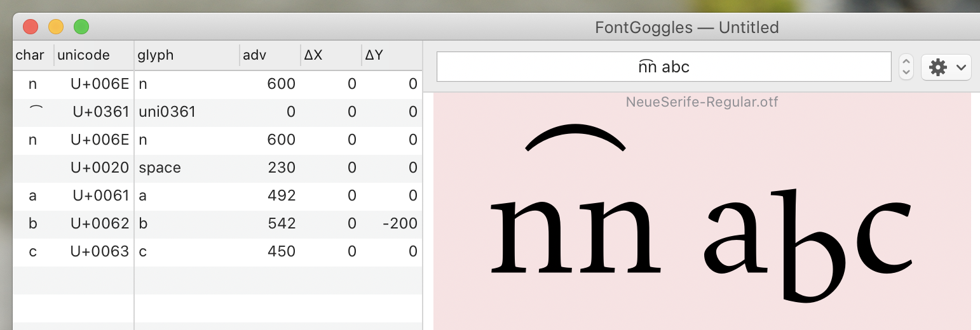Select the space glyph row
Viewport: 980px width, 330px height.
216,168
